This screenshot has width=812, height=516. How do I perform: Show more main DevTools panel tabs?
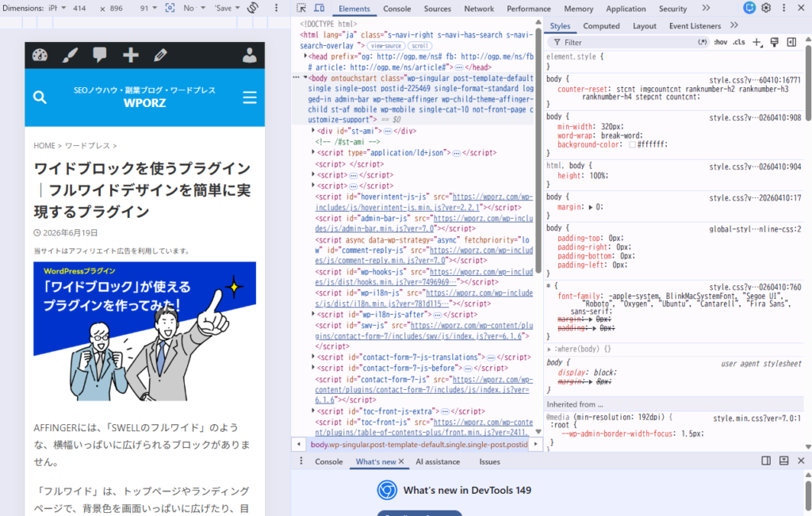(x=706, y=8)
